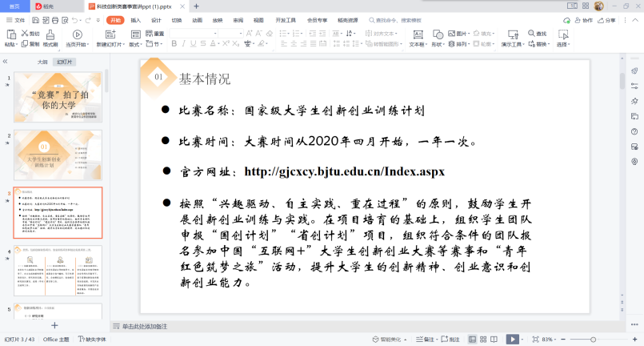Open the gjcxcy.bjtu.edu.cn hyperlink on slide
This screenshot has height=346, width=644.
[x=344, y=171]
